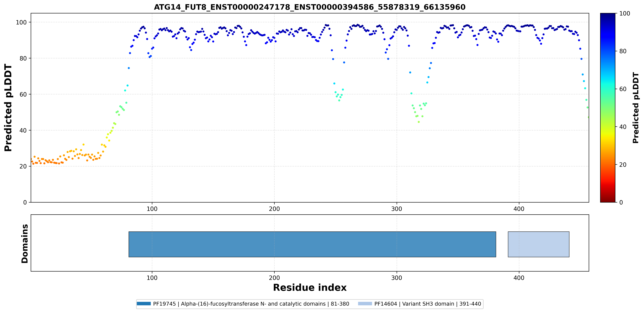
Task: Click the 100 tick label on colorbar
Action: pos(625,14)
